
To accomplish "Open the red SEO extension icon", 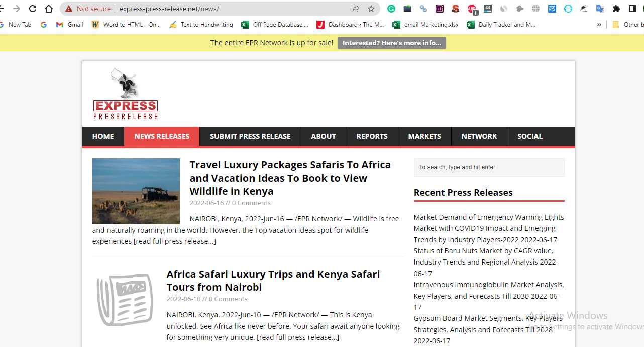I will click(x=456, y=9).
